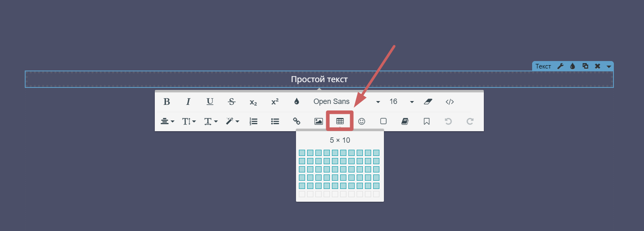Insert a numbered list
The image size is (644, 231).
253,121
